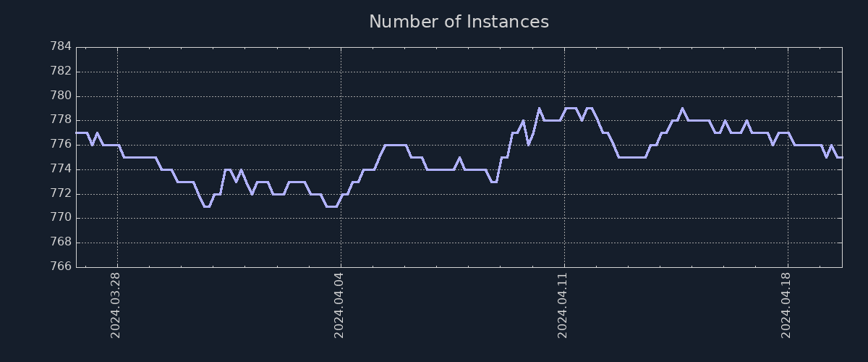868x362 pixels.
Task: Click the 780 y-axis label
Action: click(x=61, y=96)
